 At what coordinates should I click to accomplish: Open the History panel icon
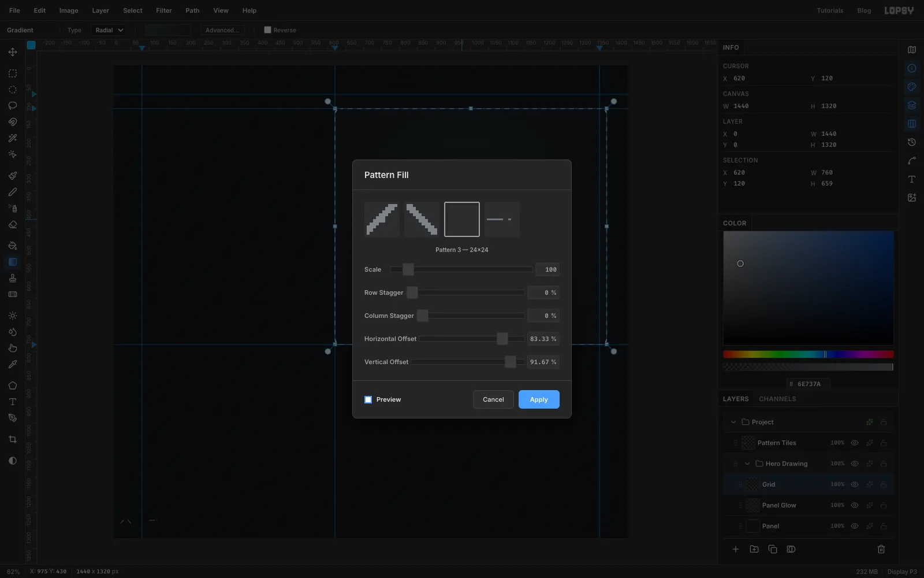click(912, 142)
